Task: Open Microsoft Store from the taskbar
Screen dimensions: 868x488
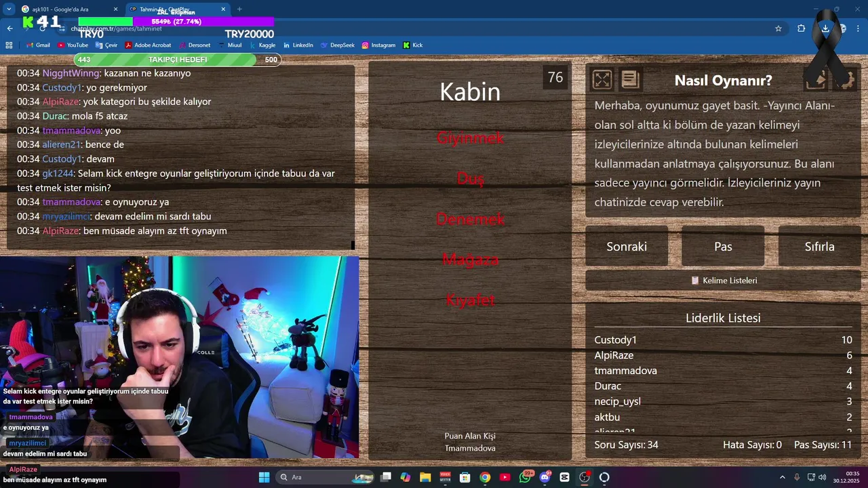Action: 465,477
